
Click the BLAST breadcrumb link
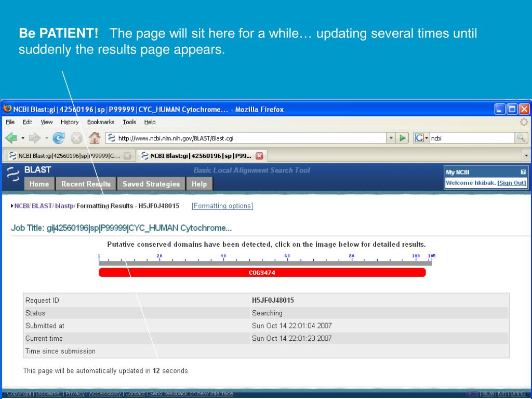(42, 206)
